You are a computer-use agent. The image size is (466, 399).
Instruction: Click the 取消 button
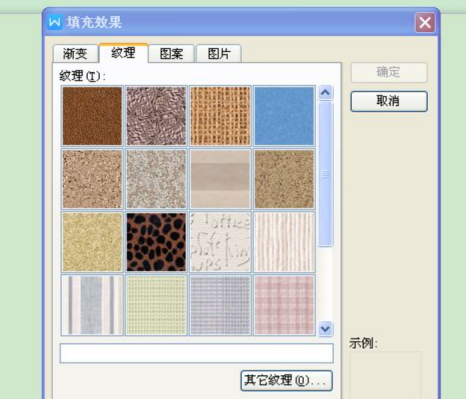pos(389,101)
